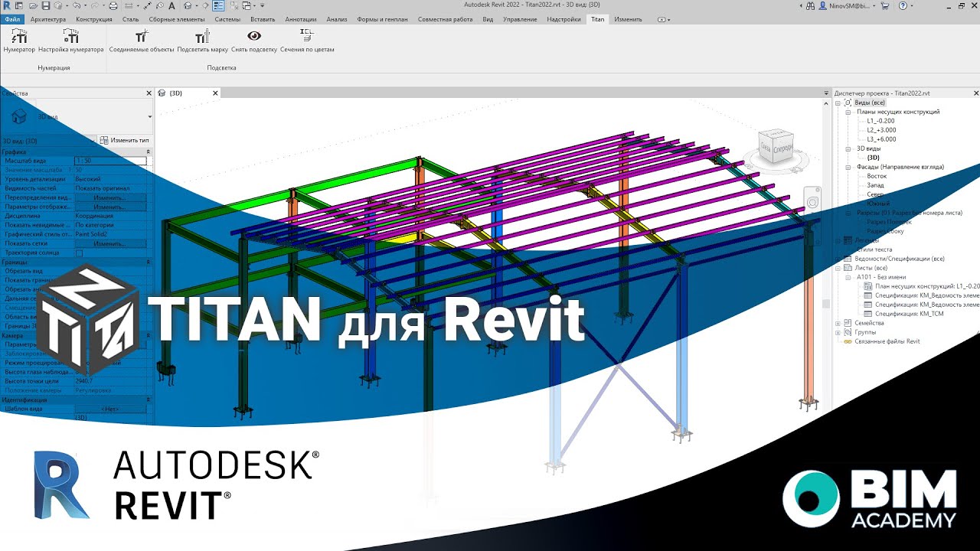Collapse 3D виды tree node
980x551 pixels.
[x=848, y=148]
